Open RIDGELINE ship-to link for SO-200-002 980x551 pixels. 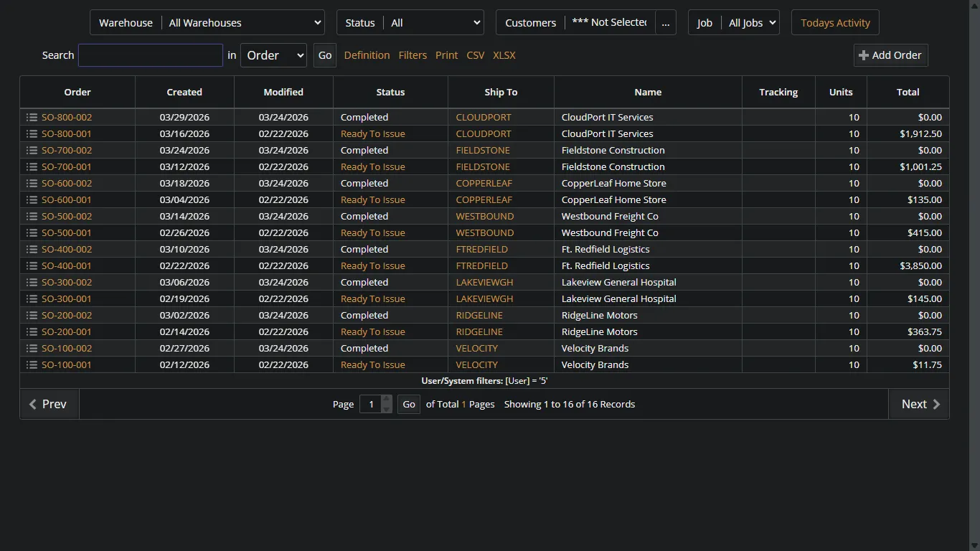(x=479, y=315)
